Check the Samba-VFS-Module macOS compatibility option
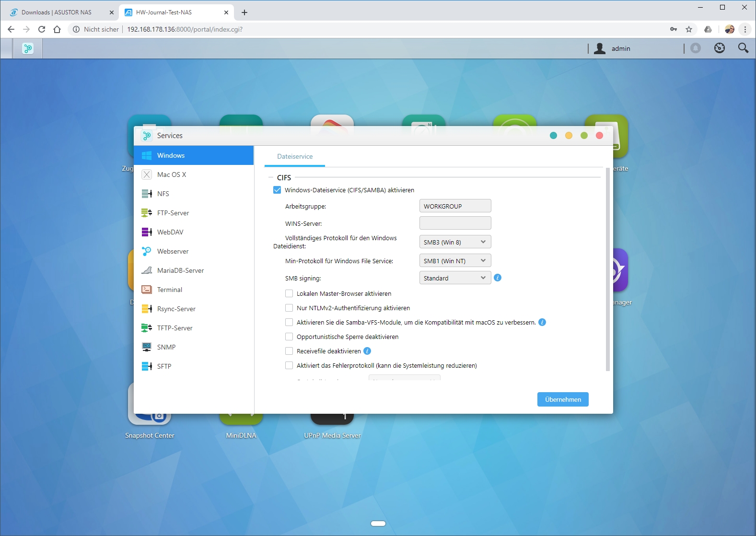The width and height of the screenshot is (756, 536). click(x=289, y=322)
